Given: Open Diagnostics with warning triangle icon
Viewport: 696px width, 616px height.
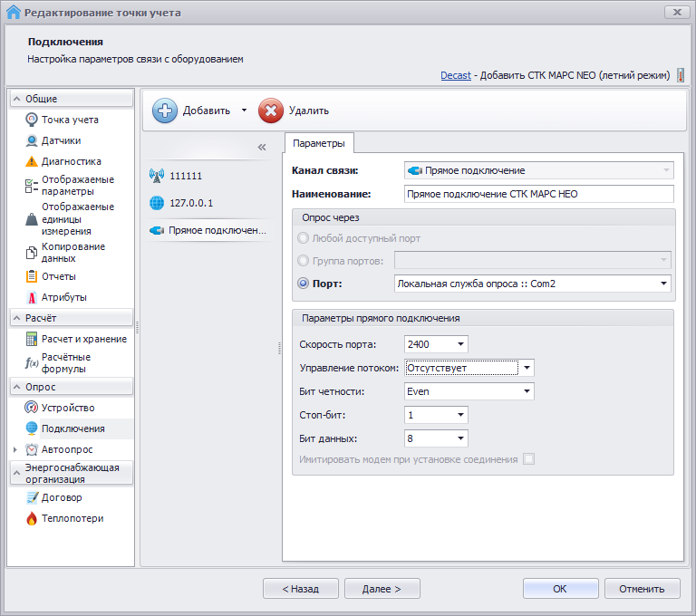Looking at the screenshot, I should (x=32, y=161).
